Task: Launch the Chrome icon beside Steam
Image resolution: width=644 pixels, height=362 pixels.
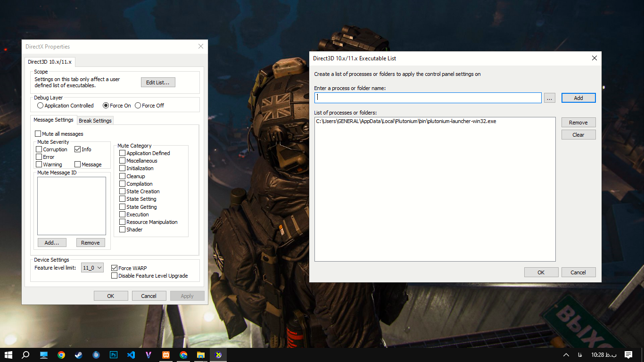Action: pos(61,355)
